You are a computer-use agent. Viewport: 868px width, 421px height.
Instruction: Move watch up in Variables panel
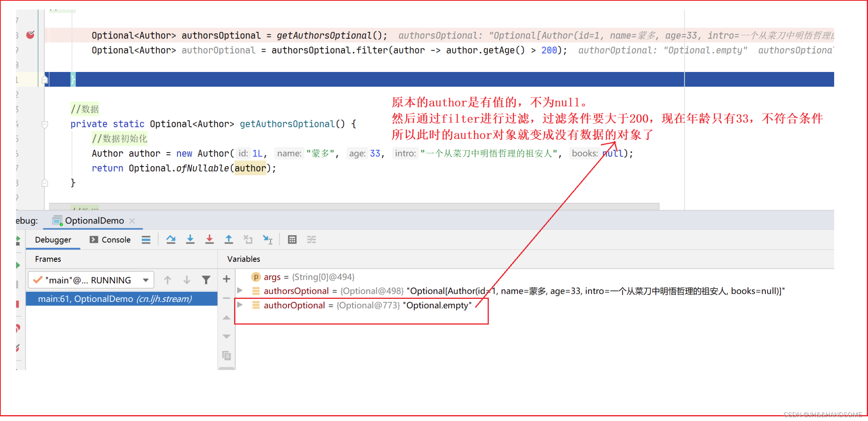coord(226,318)
